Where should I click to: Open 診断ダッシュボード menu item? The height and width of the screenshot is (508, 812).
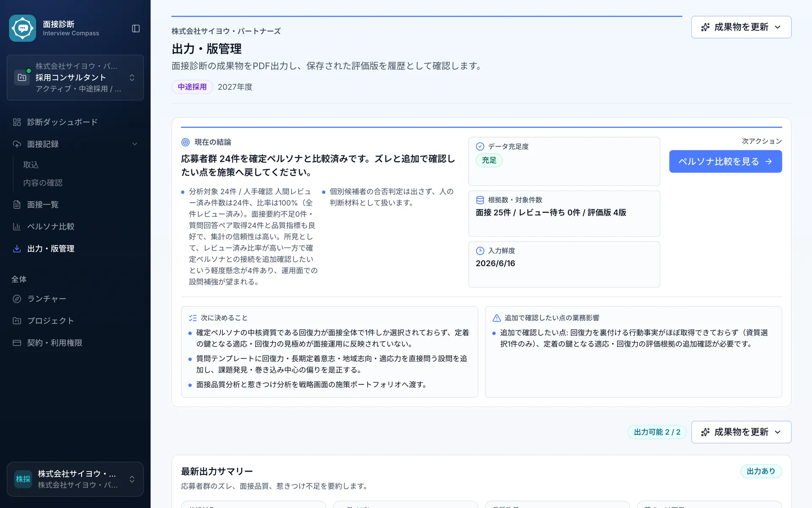(x=75, y=122)
